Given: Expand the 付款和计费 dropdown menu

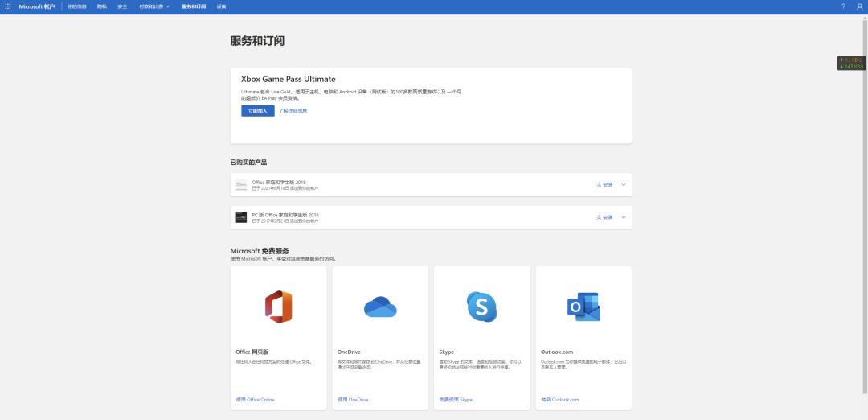Looking at the screenshot, I should pos(154,6).
